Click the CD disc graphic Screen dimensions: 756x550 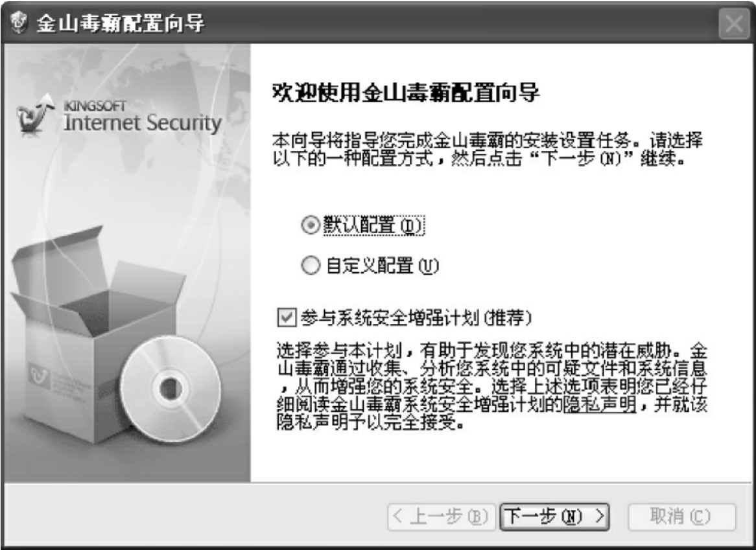[170, 388]
